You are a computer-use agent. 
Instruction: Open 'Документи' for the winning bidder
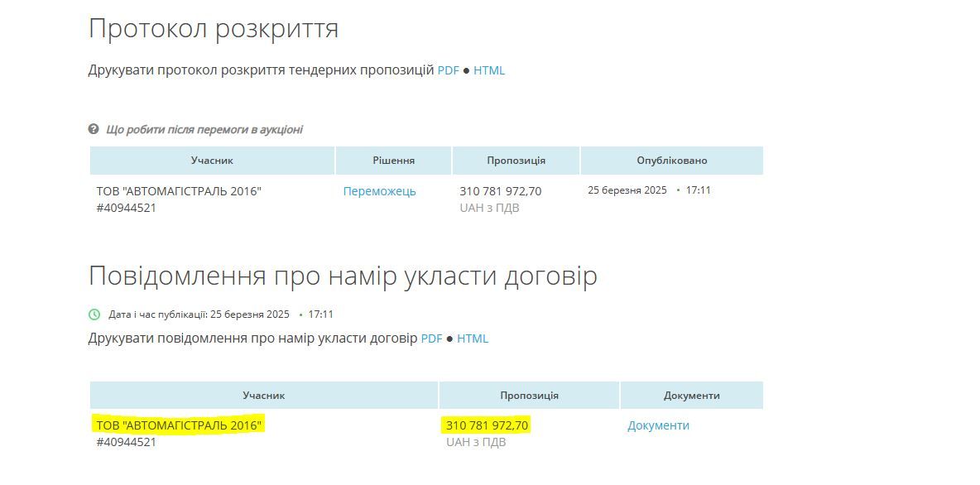click(x=657, y=425)
